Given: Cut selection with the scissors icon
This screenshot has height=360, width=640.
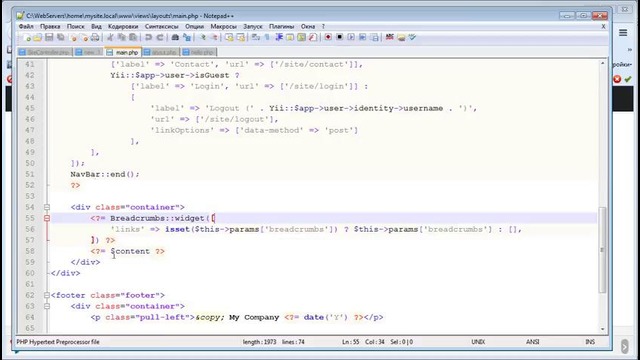Looking at the screenshot, I should (110, 38).
